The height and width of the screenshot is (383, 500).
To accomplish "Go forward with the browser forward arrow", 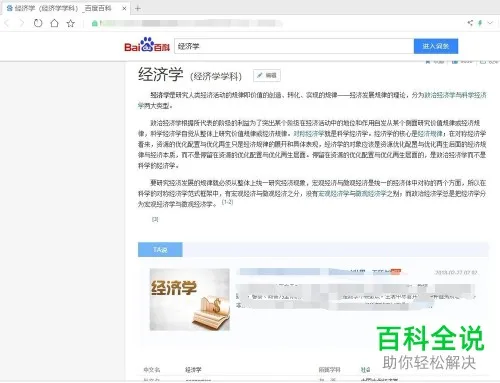I will 22,23.
